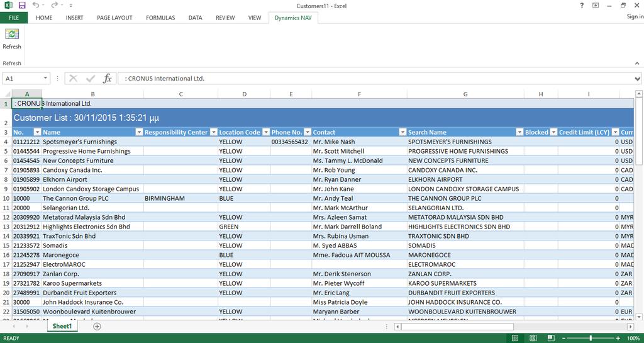Image resolution: width=644 pixels, height=343 pixels.
Task: Open the Phone No. filter dropdown
Action: (308, 132)
